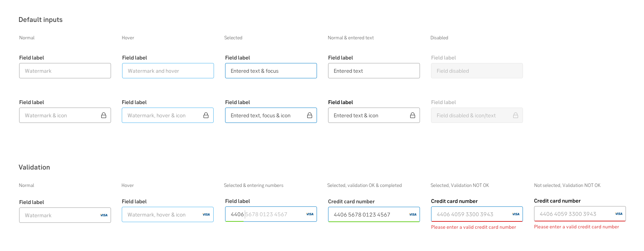Click 'Field label' above the 'Field disabled' input

tap(443, 58)
